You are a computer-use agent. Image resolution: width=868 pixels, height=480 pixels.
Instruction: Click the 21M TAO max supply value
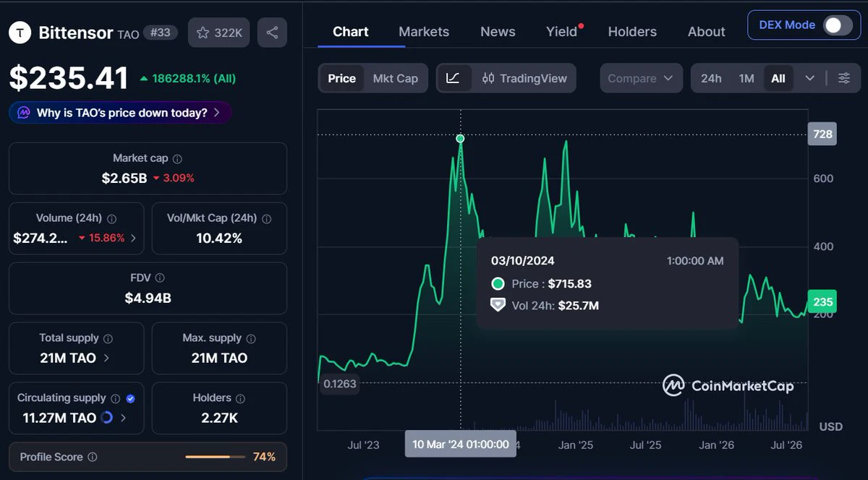coord(219,358)
